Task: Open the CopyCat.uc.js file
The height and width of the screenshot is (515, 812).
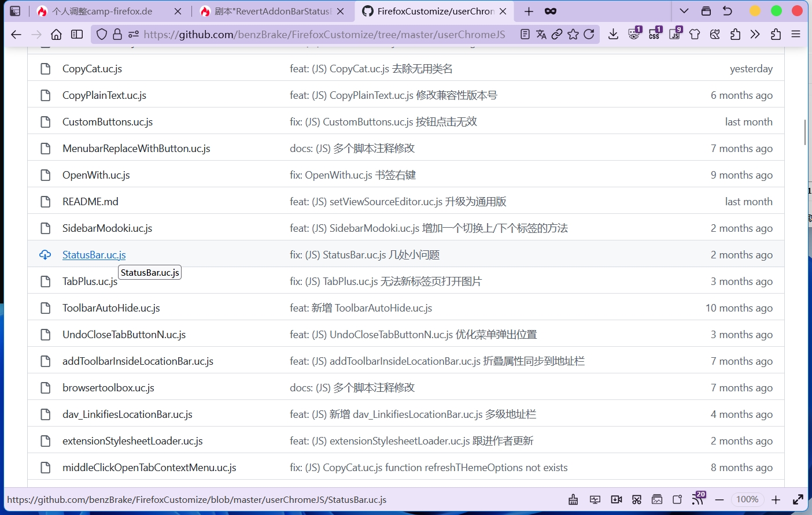Action: 92,69
